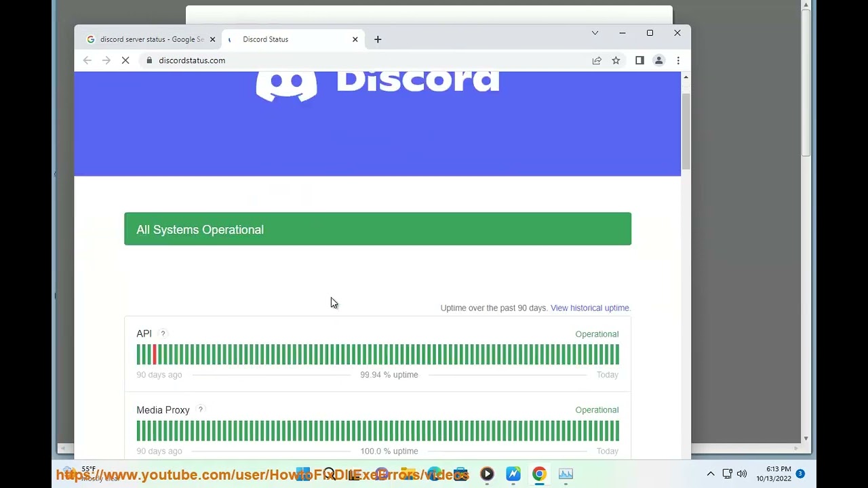Go forward in browser history
The height and width of the screenshot is (488, 868).
pos(106,60)
